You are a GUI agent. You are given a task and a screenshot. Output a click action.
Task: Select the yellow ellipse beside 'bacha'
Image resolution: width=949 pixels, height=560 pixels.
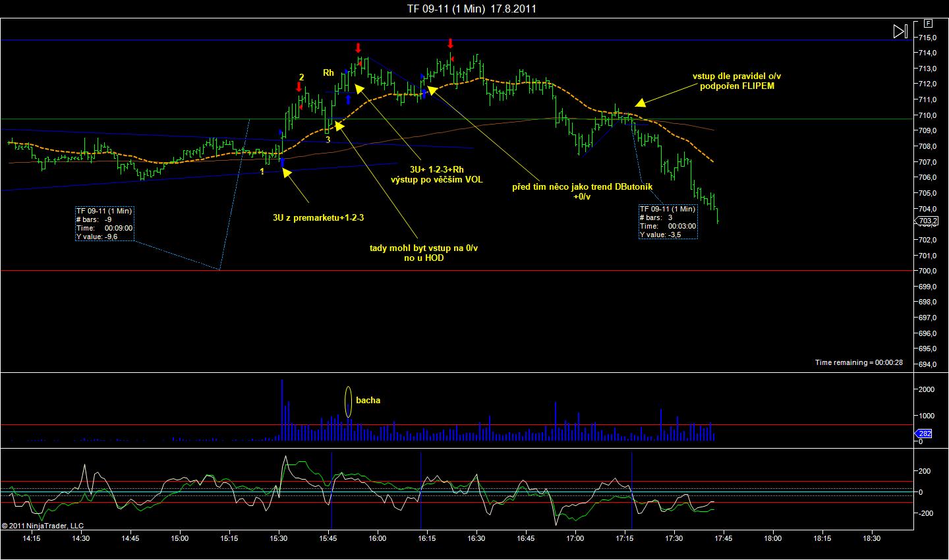348,401
